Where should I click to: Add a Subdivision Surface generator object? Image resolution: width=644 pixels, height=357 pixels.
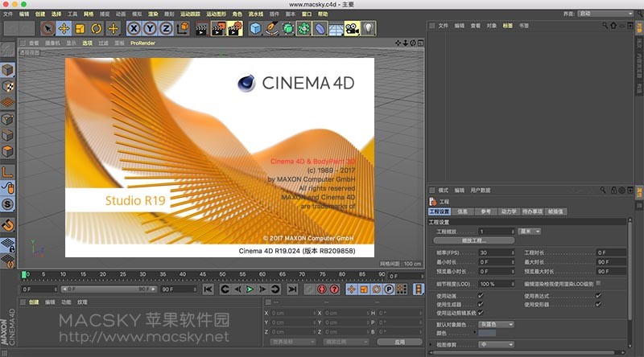[x=288, y=29]
